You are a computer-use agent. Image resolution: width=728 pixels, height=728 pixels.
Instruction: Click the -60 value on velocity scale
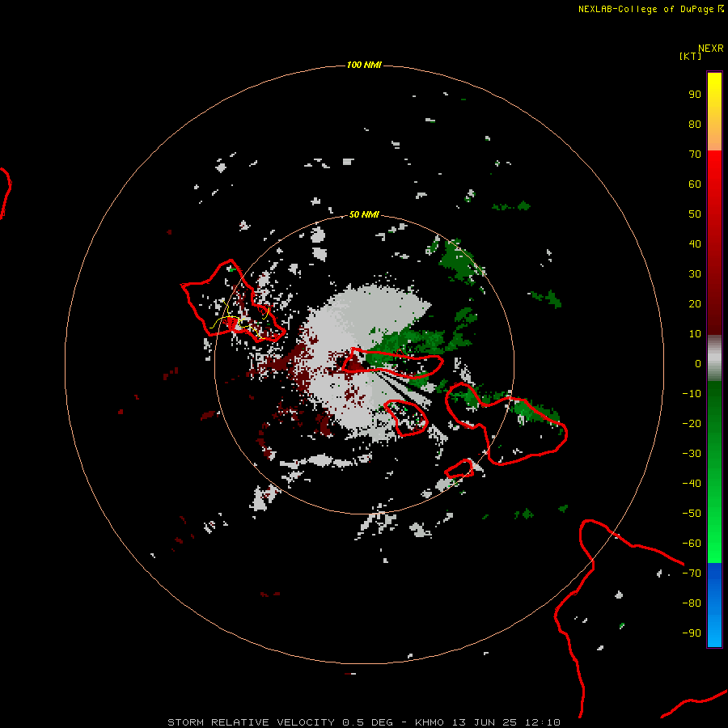[692, 544]
